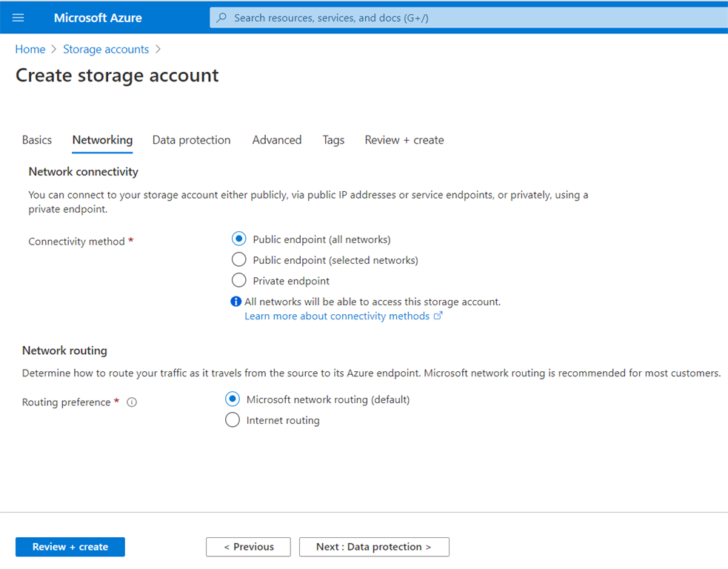Go to the Advanced tab
The image size is (728, 569).
(277, 140)
